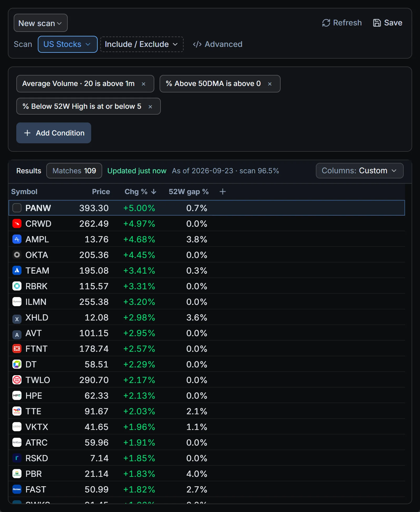Image resolution: width=420 pixels, height=512 pixels.
Task: Sort by the Symbol column header
Action: point(24,192)
